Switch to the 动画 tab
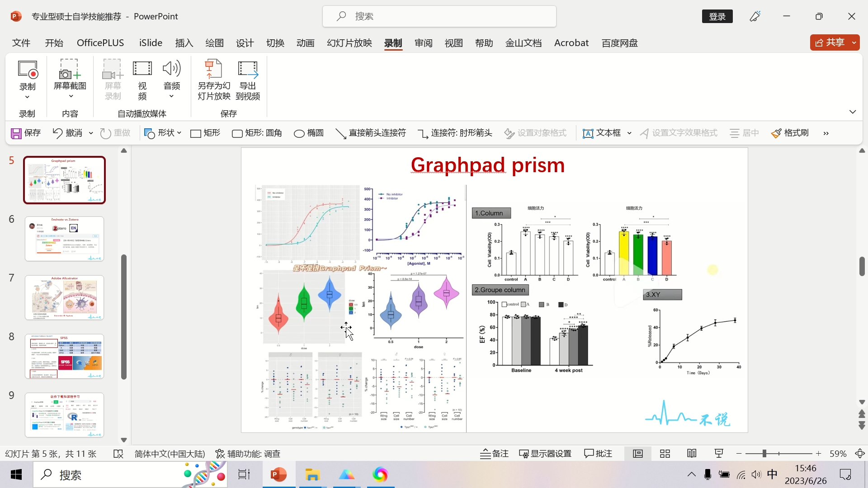868x488 pixels. click(x=305, y=43)
